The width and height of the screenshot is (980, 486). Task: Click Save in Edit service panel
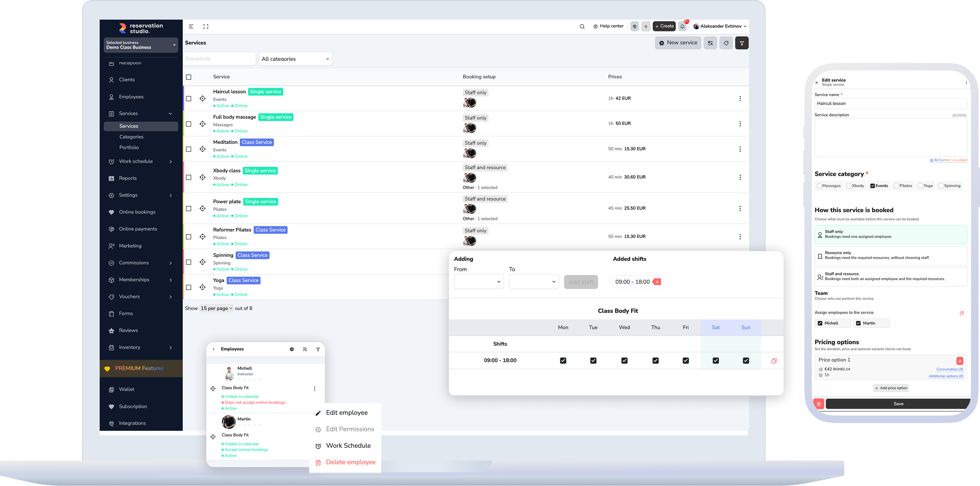(898, 404)
